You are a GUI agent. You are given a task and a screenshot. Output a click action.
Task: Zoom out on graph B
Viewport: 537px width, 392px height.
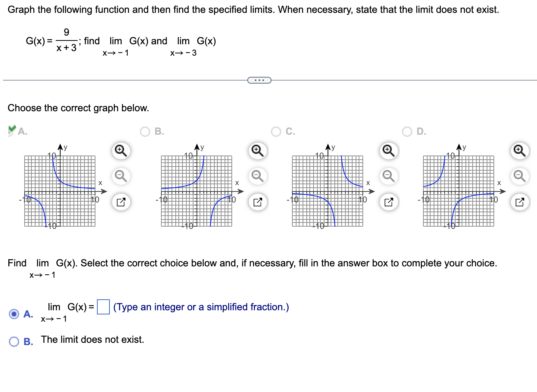click(257, 176)
